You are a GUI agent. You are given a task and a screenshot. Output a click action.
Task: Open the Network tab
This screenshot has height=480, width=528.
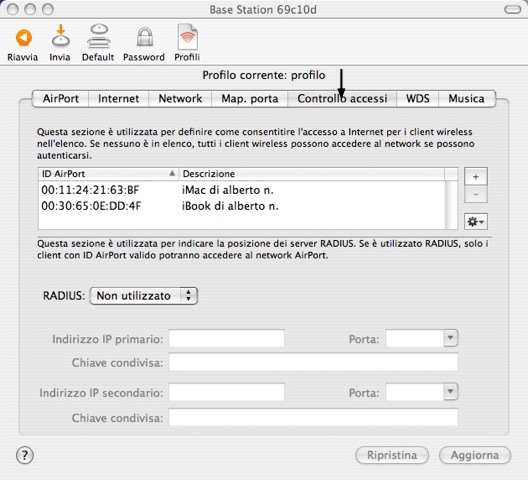coord(180,99)
